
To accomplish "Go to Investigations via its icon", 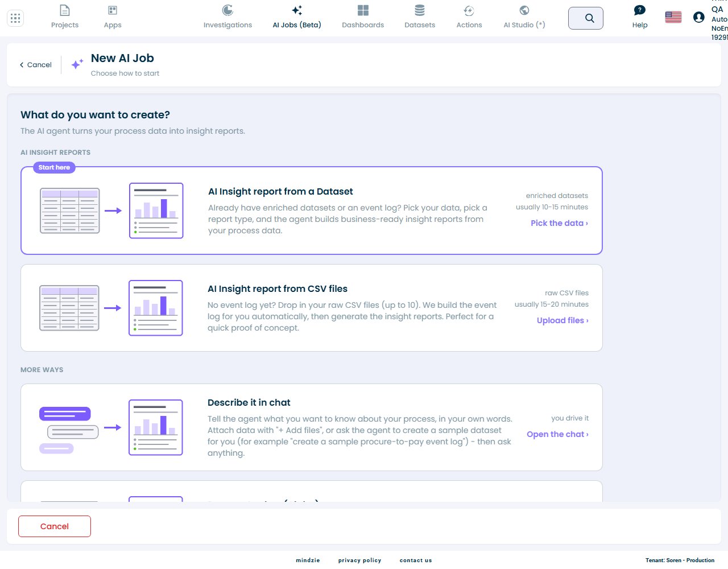I will click(x=227, y=10).
